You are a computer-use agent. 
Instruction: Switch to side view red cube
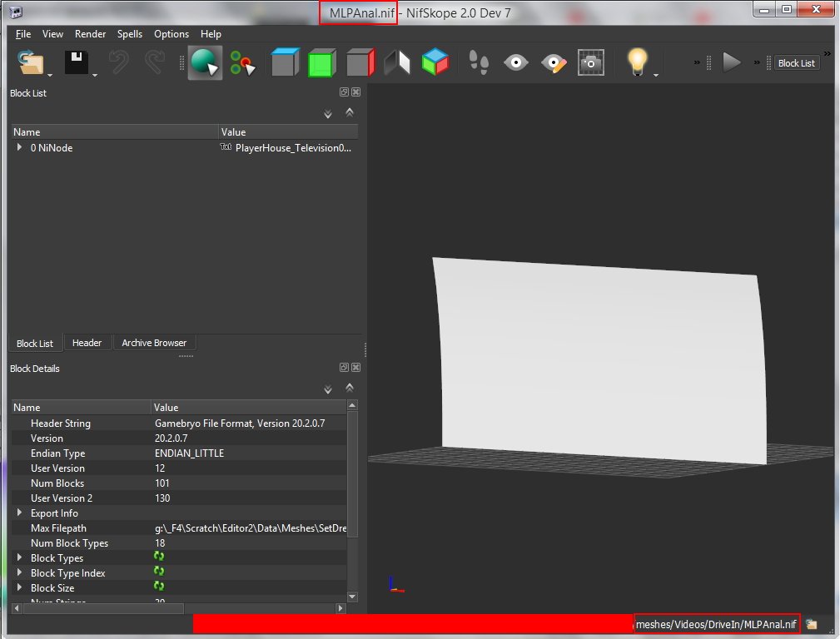360,63
